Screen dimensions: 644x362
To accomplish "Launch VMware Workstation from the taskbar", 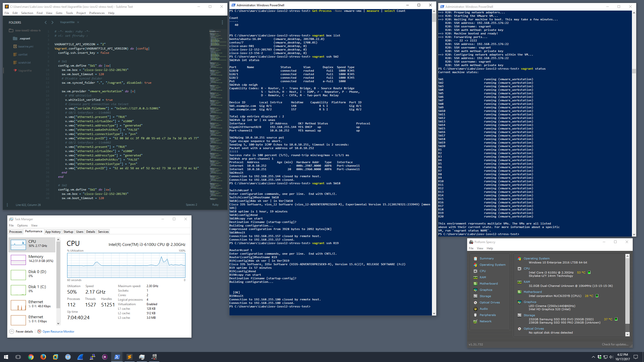I will pyautogui.click(x=55, y=357).
